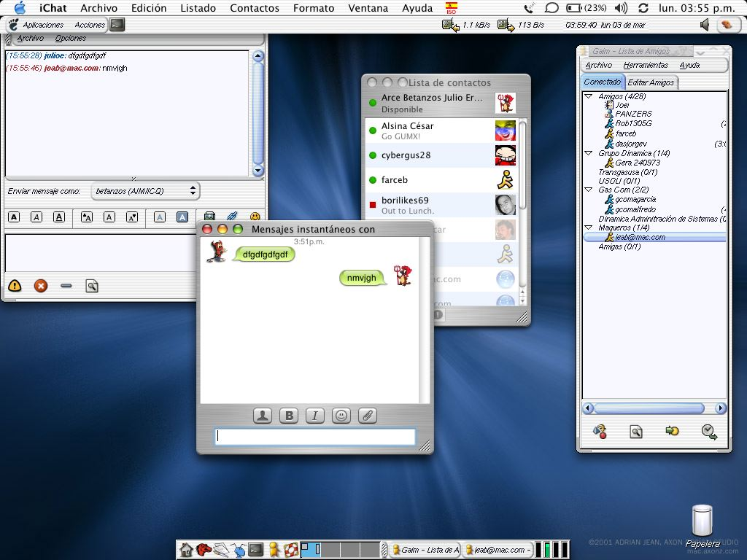Screen dimensions: 747x560
Task: Click the Spanish flag input menu icon
Action: tap(451, 8)
